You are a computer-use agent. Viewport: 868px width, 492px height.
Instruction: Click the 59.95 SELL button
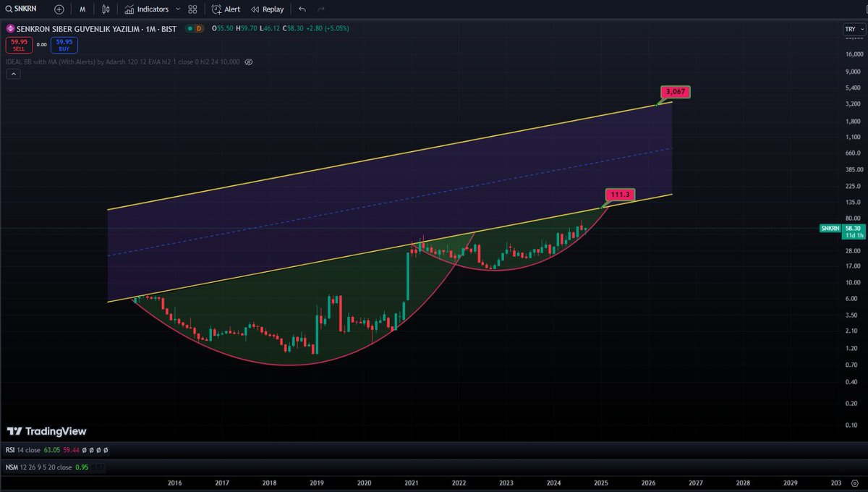(x=18, y=45)
